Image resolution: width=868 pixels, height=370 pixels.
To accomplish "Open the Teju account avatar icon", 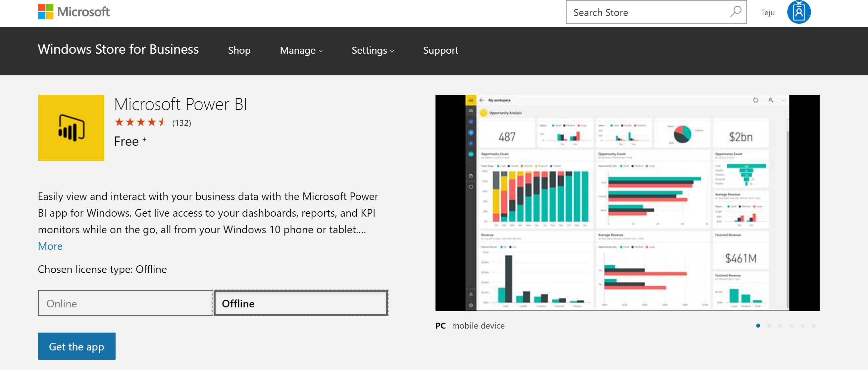I will point(798,12).
